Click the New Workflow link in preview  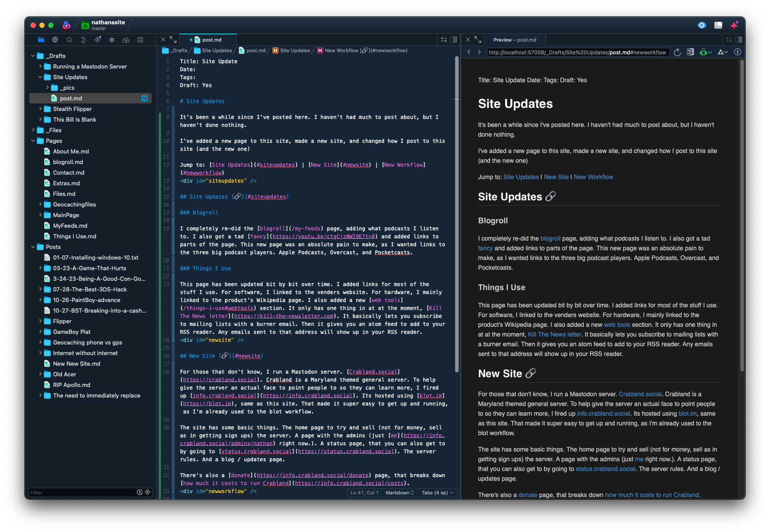pyautogui.click(x=593, y=177)
